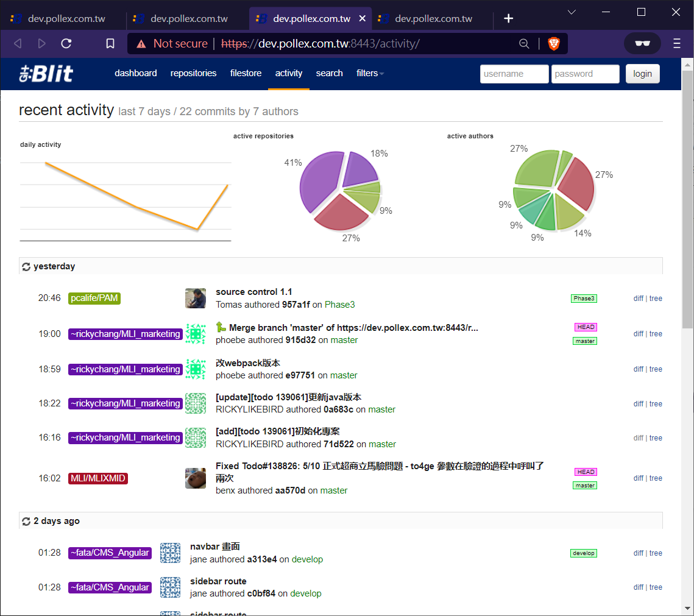Screen dimensions: 694x616
Task: Focus the username input field
Action: pos(514,74)
